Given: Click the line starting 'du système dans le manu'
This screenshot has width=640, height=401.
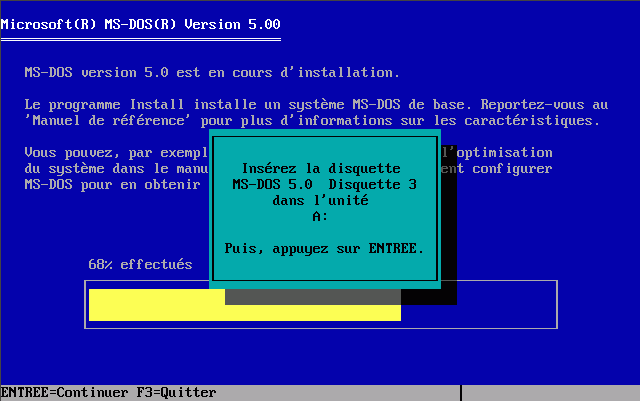Looking at the screenshot, I should tap(116, 169).
